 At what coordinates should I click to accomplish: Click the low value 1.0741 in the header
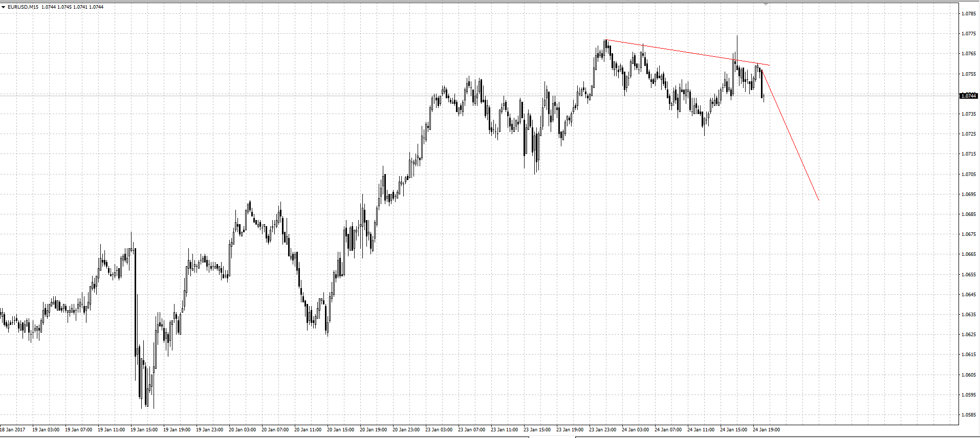(80, 7)
